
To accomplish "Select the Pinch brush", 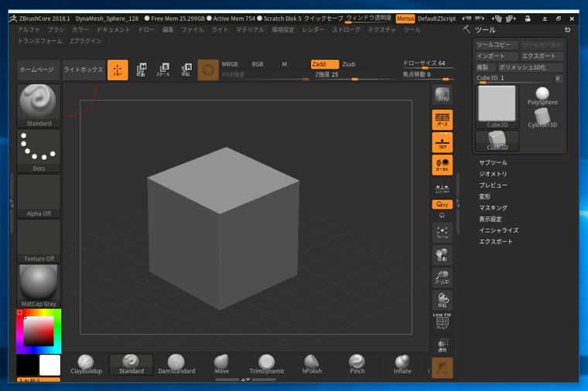I will (357, 365).
